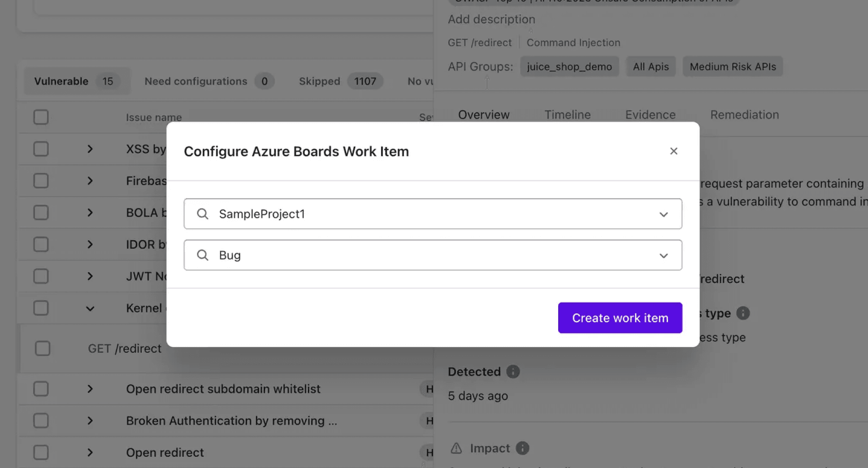Click search icon in Bug field

tap(203, 255)
